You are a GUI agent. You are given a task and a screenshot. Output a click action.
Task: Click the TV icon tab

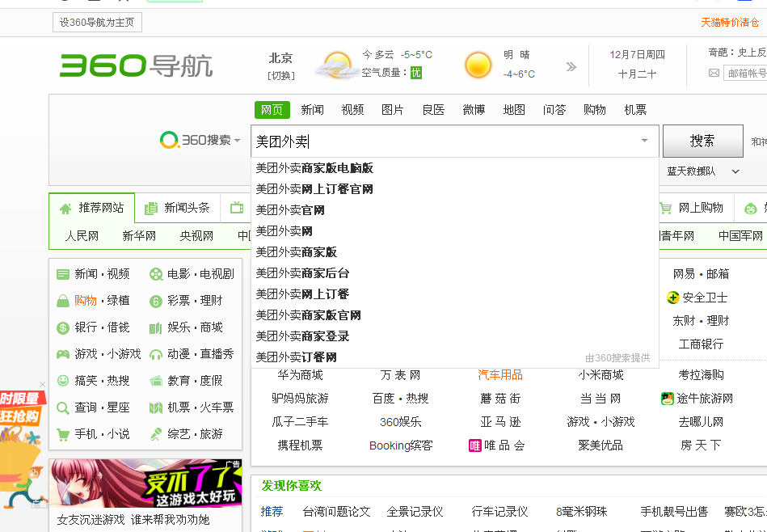tap(237, 208)
